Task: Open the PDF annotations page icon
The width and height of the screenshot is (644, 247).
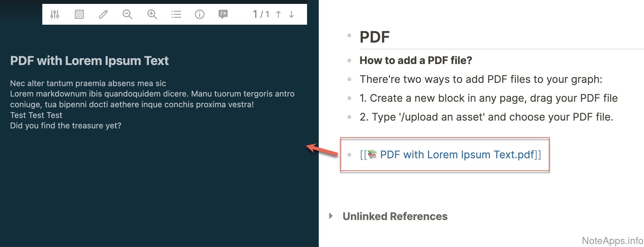Action: [223, 14]
